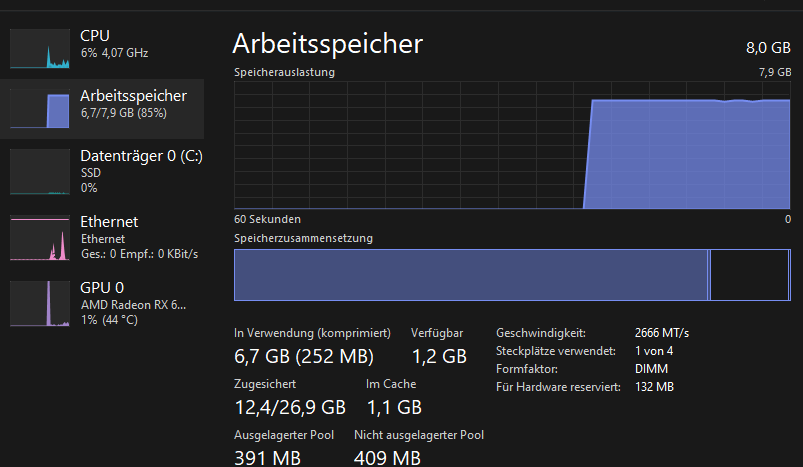Click the CPU mini graph thumbnail
The width and height of the screenshot is (803, 467).
coord(40,48)
